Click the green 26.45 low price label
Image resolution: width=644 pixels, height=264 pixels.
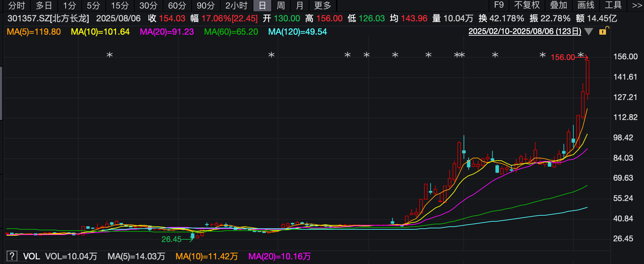click(171, 239)
